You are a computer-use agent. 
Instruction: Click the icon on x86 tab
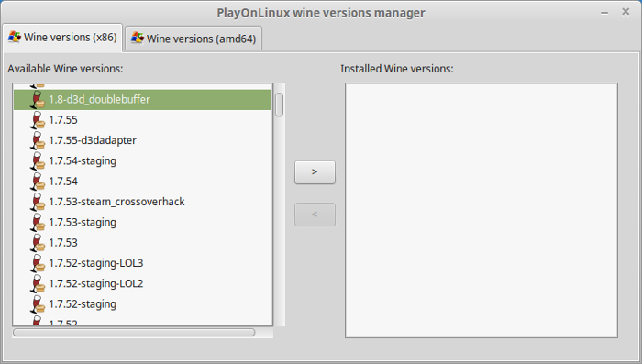pos(15,37)
